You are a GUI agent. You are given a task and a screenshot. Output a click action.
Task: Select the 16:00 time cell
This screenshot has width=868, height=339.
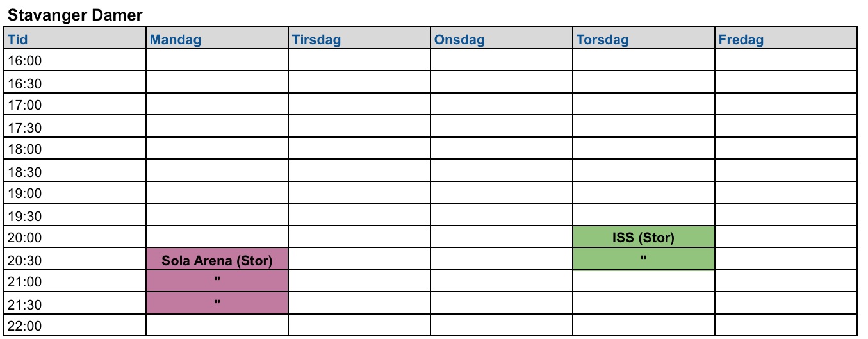click(x=76, y=62)
